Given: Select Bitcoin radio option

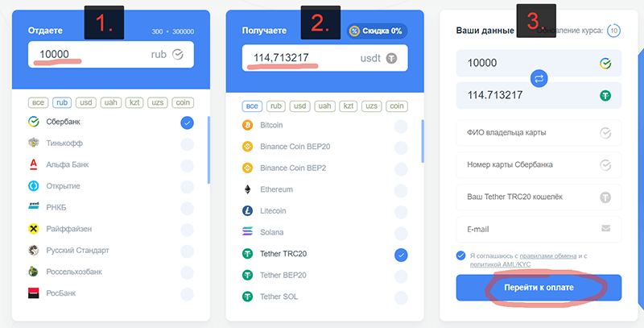Looking at the screenshot, I should pyautogui.click(x=401, y=127).
